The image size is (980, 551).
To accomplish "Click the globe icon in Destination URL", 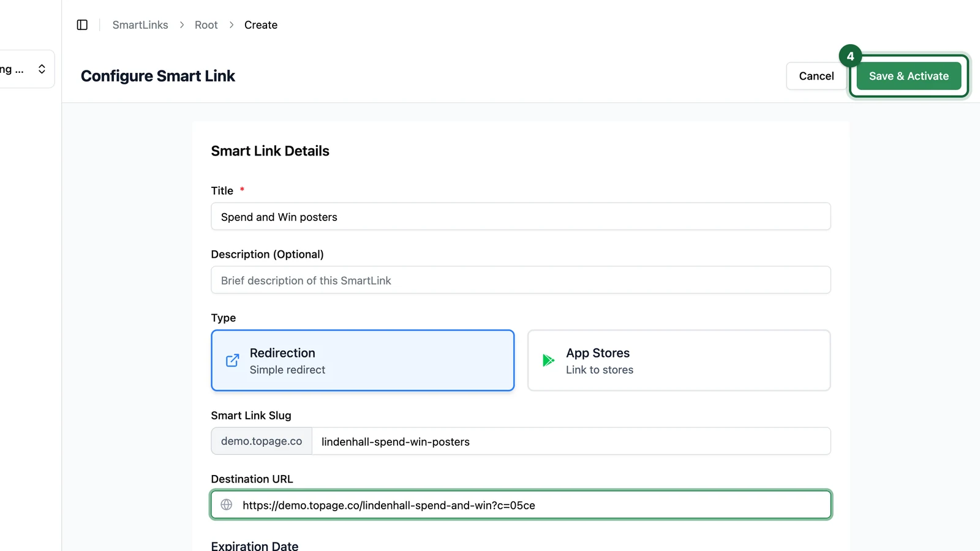I will pos(227,505).
